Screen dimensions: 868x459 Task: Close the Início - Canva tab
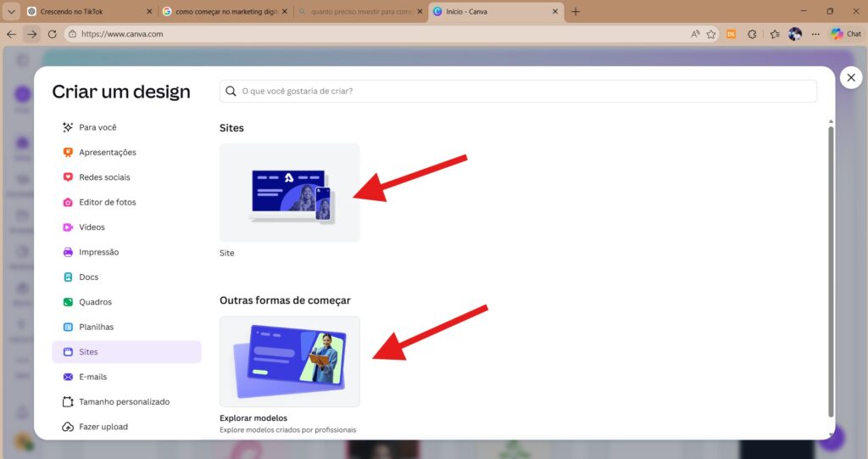554,12
